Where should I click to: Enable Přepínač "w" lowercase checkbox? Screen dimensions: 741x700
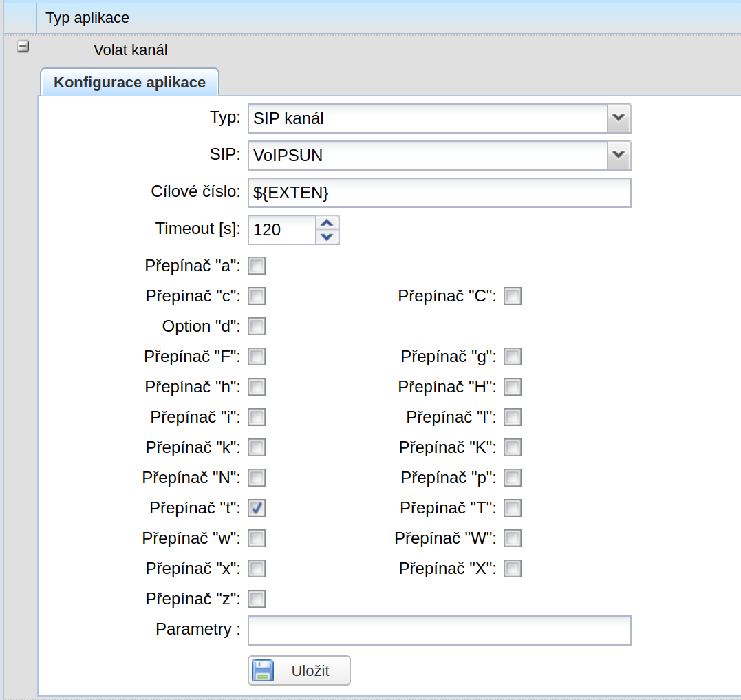pyautogui.click(x=257, y=538)
